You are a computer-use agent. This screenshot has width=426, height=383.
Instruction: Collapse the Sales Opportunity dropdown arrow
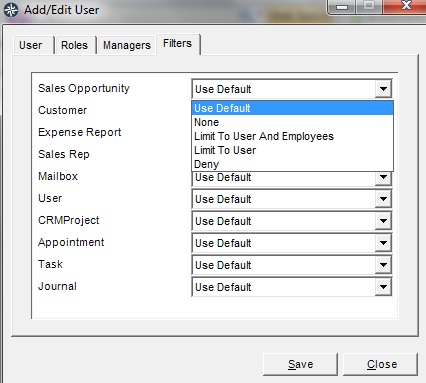[383, 89]
